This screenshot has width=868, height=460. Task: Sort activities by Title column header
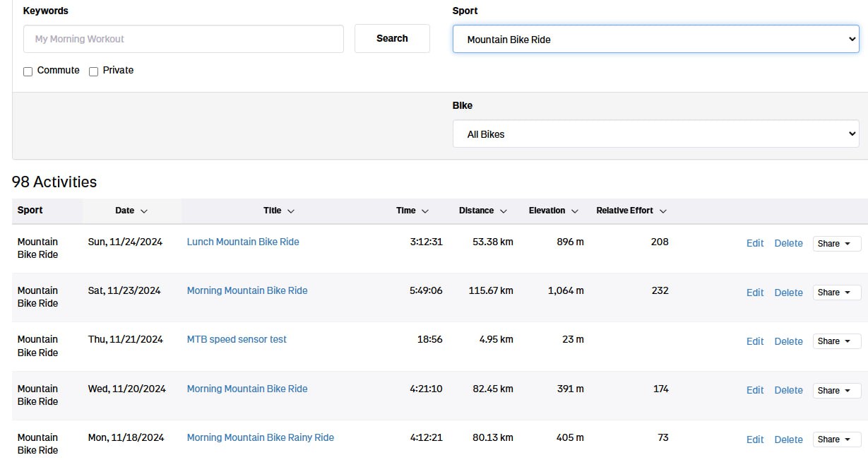pyautogui.click(x=278, y=211)
